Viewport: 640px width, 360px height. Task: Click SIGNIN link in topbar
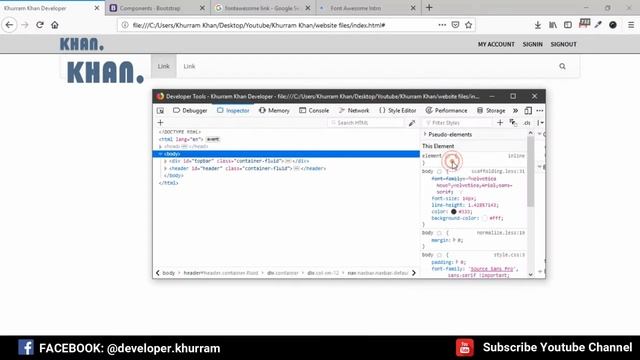[x=533, y=44]
